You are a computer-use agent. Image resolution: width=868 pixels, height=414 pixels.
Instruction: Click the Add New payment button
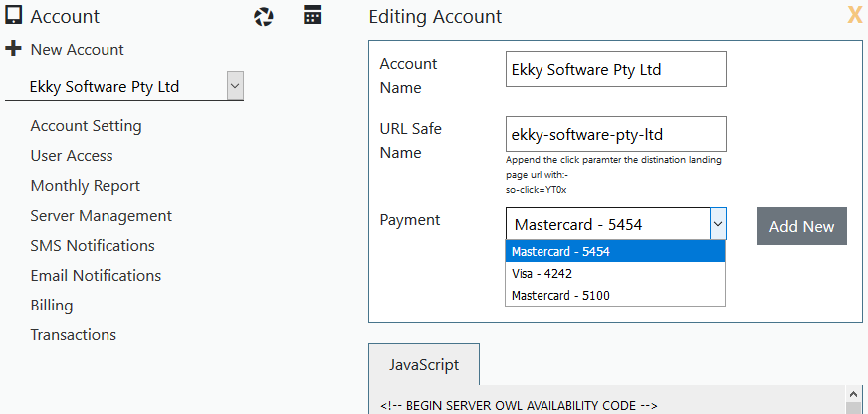(801, 226)
